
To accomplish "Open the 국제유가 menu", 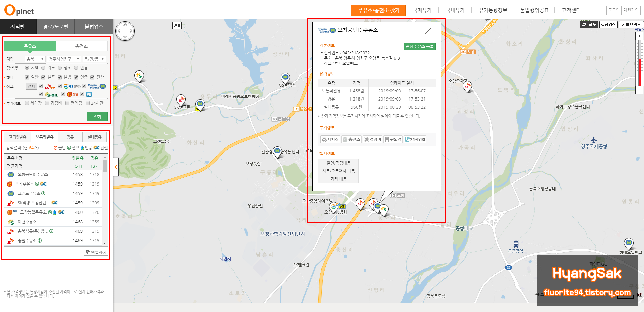I will [x=422, y=10].
